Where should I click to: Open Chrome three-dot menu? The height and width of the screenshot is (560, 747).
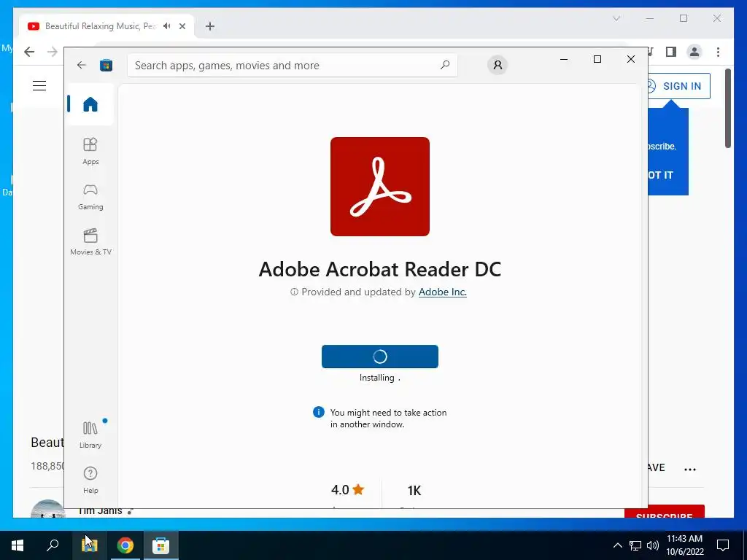click(x=718, y=52)
